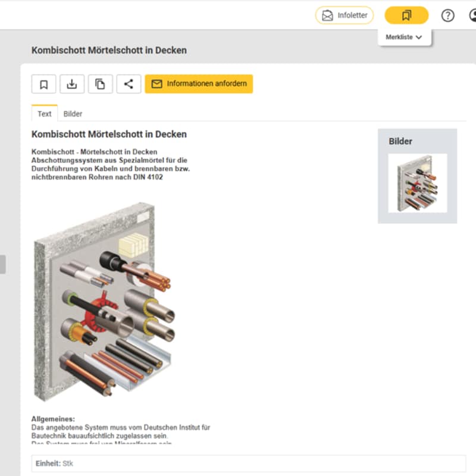Open the Bilder panel thumbnail image
The height and width of the screenshot is (476, 476).
[418, 183]
